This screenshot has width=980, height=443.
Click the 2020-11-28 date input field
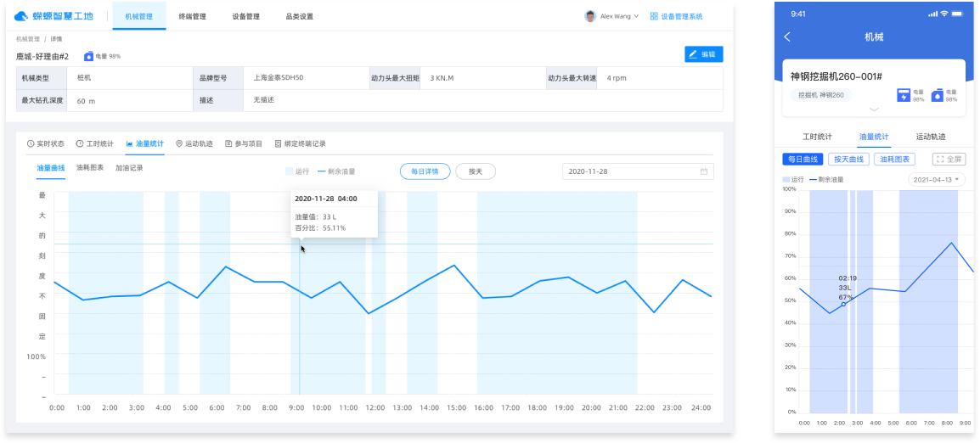(x=628, y=171)
